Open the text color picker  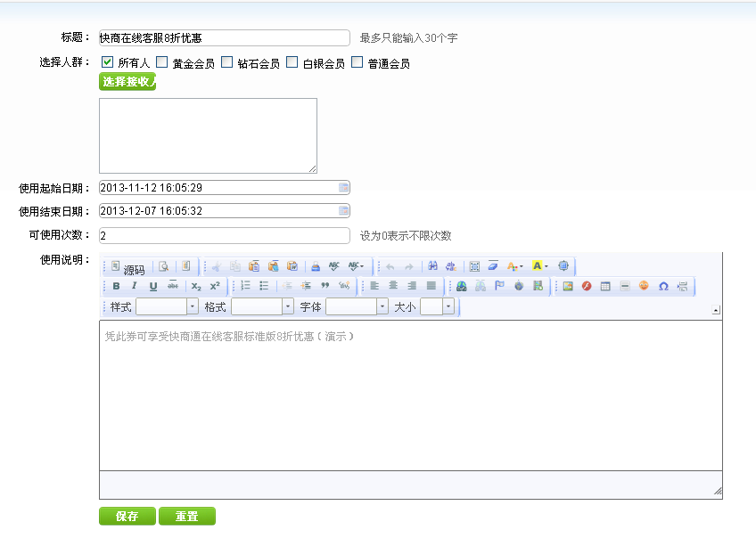pyautogui.click(x=514, y=266)
